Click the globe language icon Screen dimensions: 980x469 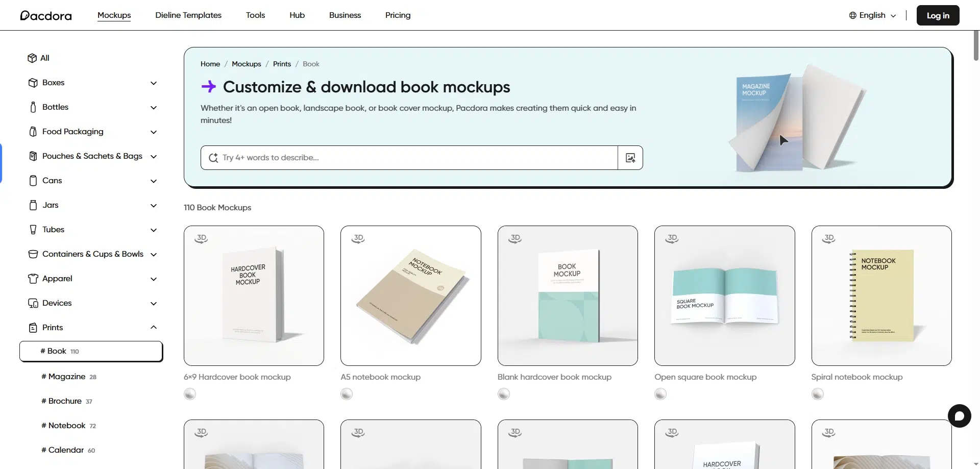pos(852,15)
